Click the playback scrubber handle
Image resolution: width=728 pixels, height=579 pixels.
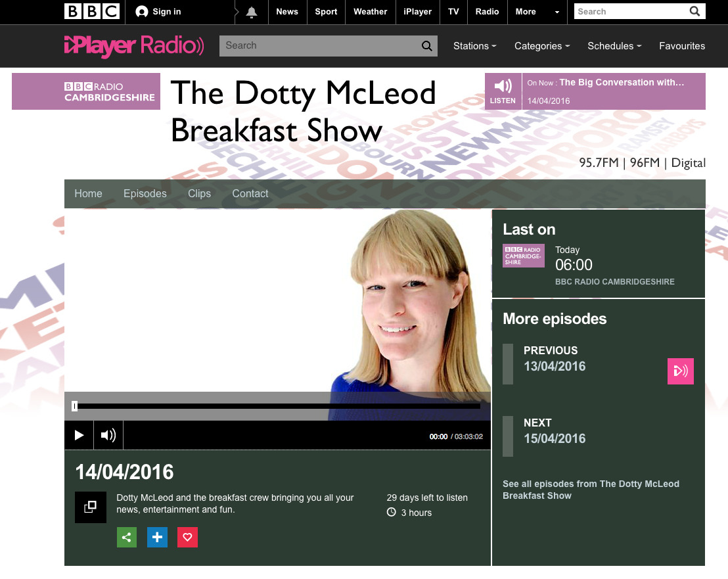click(x=75, y=406)
